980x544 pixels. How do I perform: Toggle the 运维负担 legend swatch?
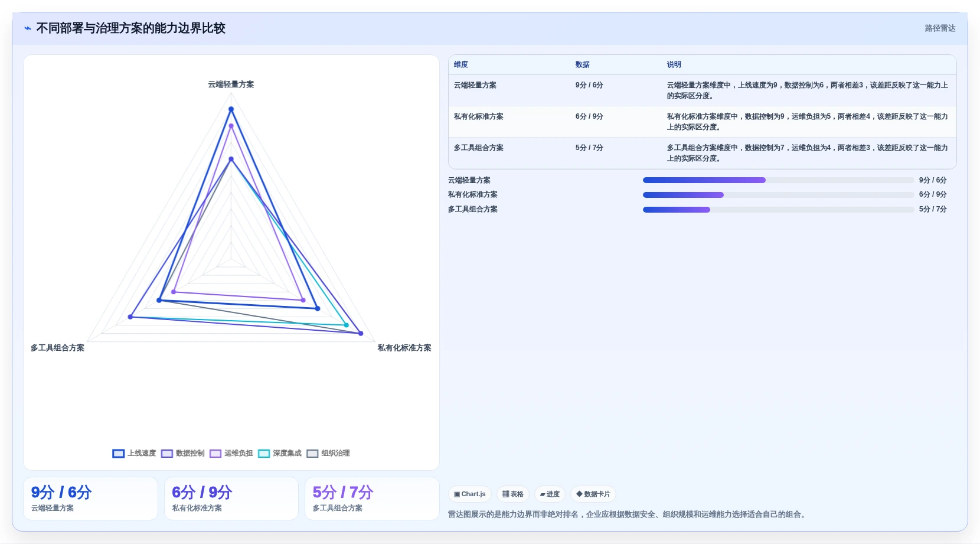(215, 454)
